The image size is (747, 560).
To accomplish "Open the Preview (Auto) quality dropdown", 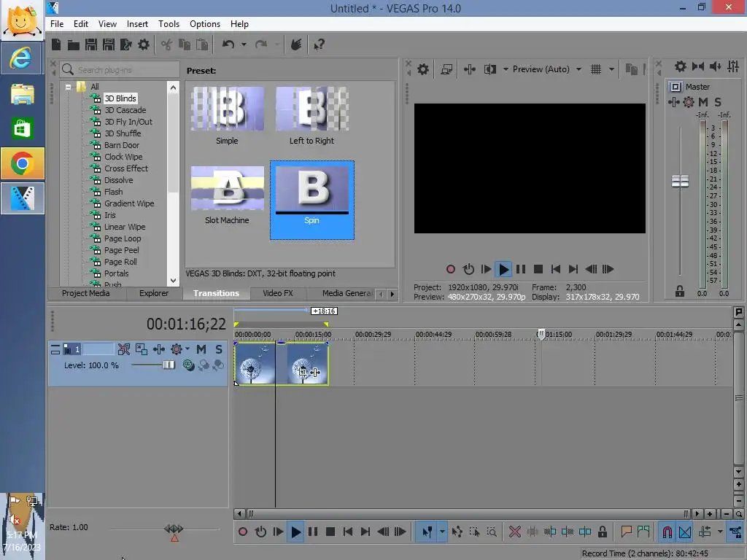I will (x=578, y=69).
